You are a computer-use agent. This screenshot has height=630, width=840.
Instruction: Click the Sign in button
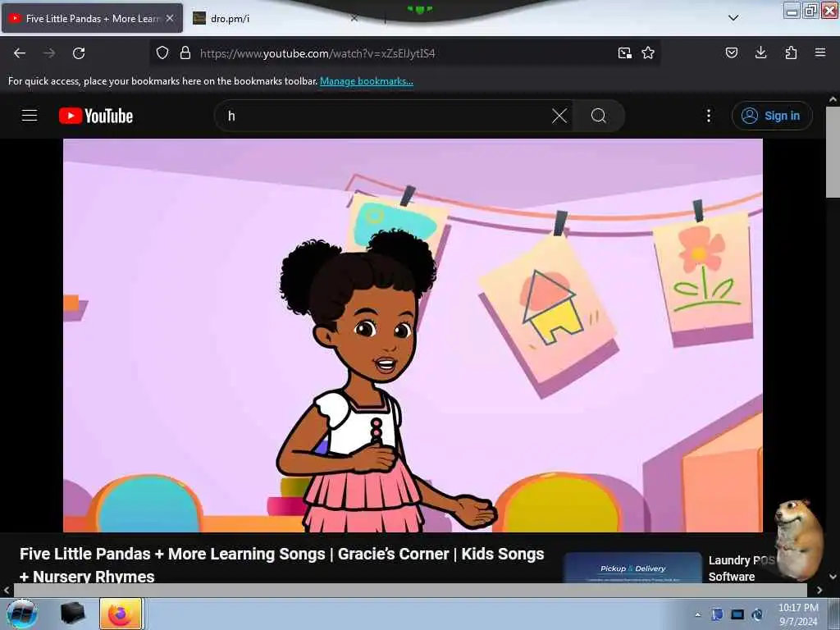pyautogui.click(x=772, y=116)
